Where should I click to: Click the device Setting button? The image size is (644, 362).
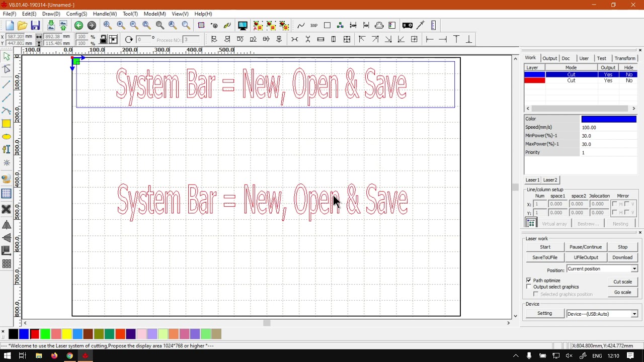tap(544, 313)
